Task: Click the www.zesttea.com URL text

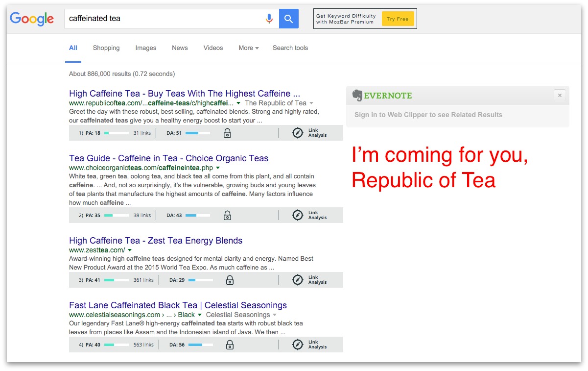Action: pyautogui.click(x=97, y=250)
